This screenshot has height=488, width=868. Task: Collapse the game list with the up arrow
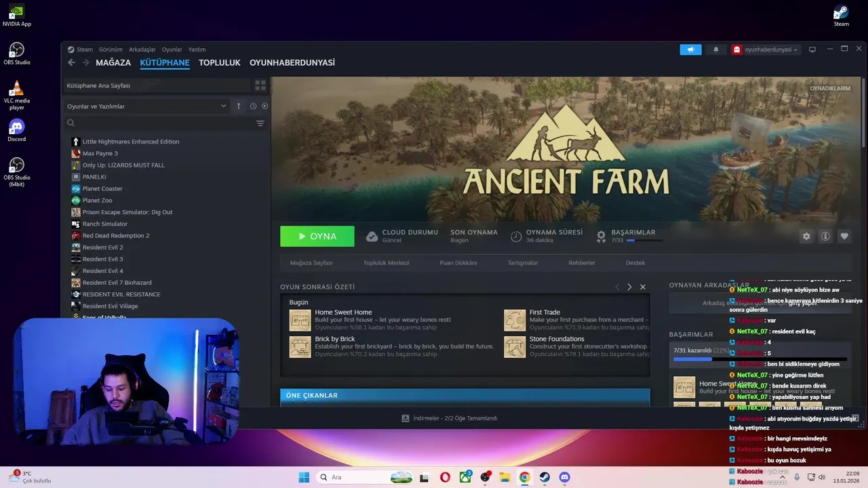pyautogui.click(x=239, y=106)
